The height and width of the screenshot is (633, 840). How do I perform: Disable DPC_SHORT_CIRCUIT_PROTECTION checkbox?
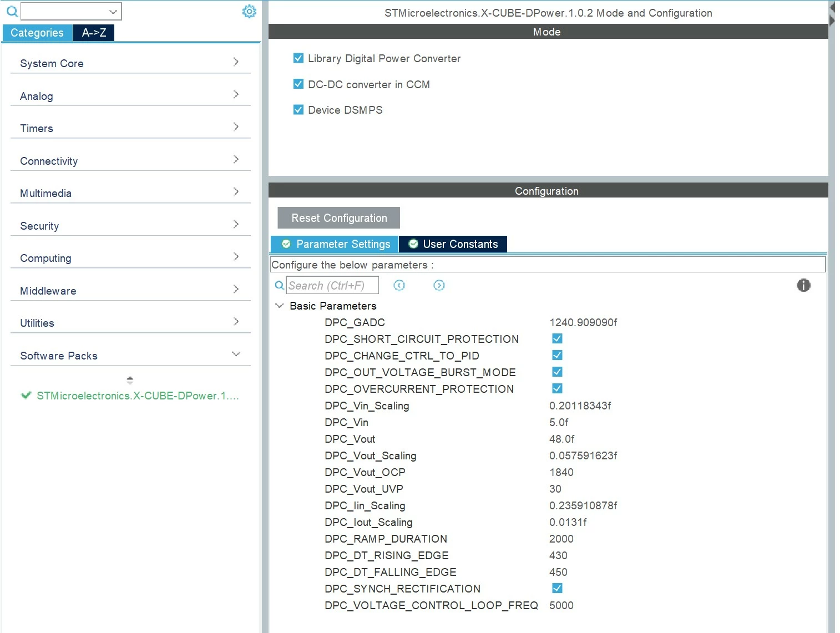[557, 338]
